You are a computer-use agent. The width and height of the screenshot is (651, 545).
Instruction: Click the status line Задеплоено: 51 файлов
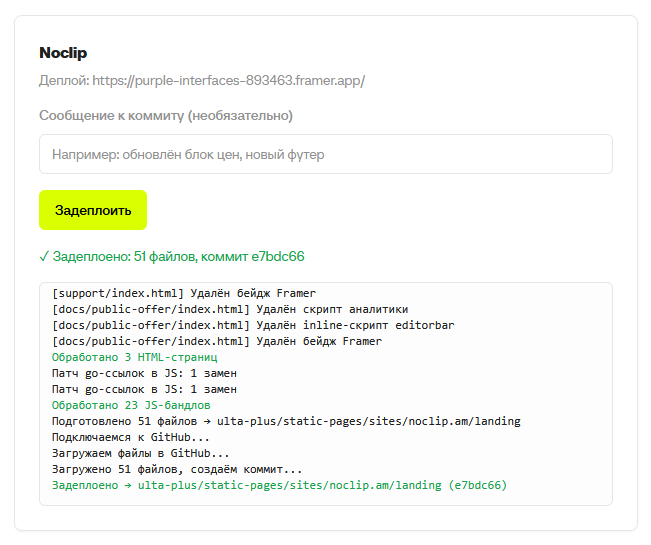172,257
